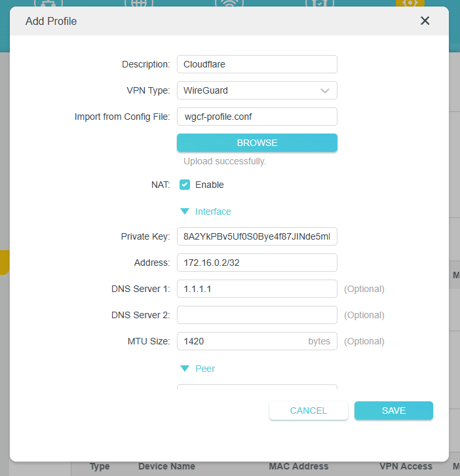Click the empty DNS Server 2 field
The height and width of the screenshot is (476, 460).
257,315
